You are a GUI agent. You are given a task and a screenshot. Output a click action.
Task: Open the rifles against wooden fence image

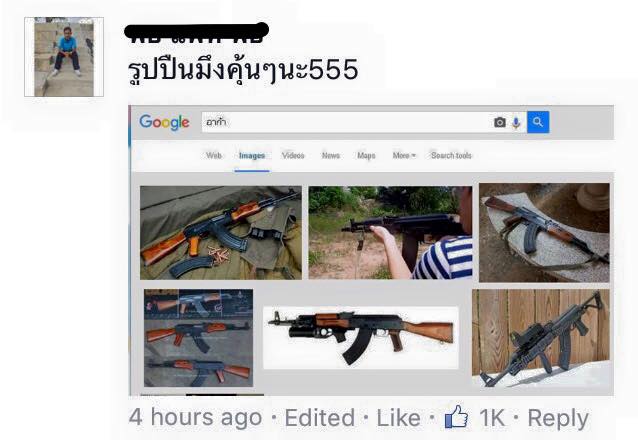pos(541,338)
